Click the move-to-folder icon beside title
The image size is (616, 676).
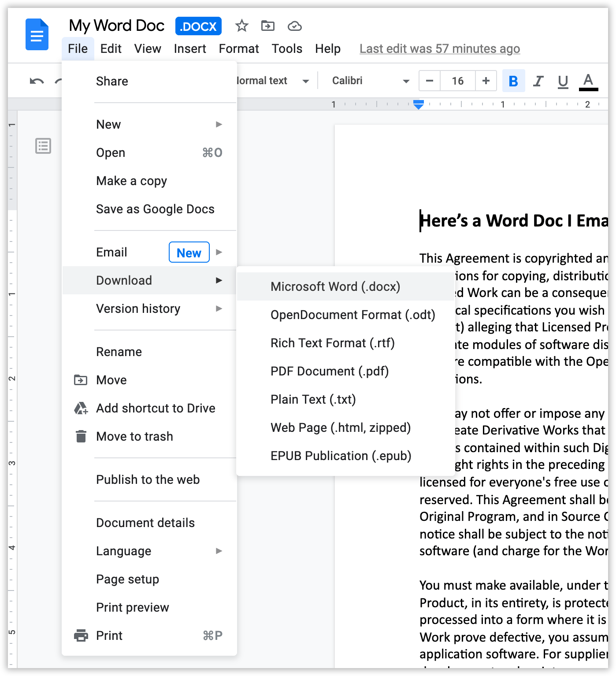[267, 26]
